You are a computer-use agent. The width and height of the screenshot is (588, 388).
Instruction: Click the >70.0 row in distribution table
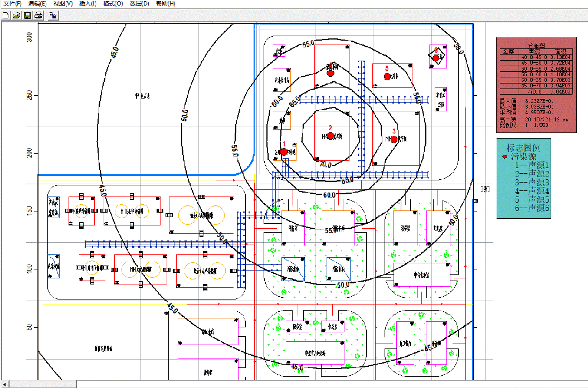tap(537, 91)
